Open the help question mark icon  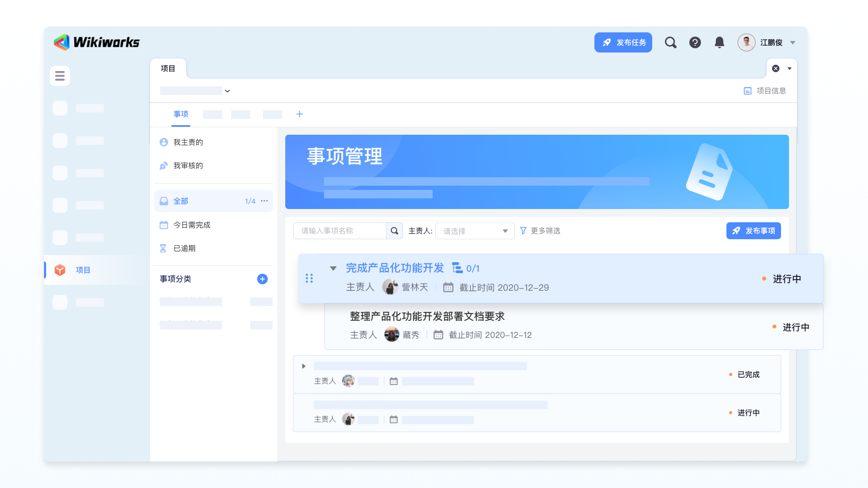tap(695, 42)
